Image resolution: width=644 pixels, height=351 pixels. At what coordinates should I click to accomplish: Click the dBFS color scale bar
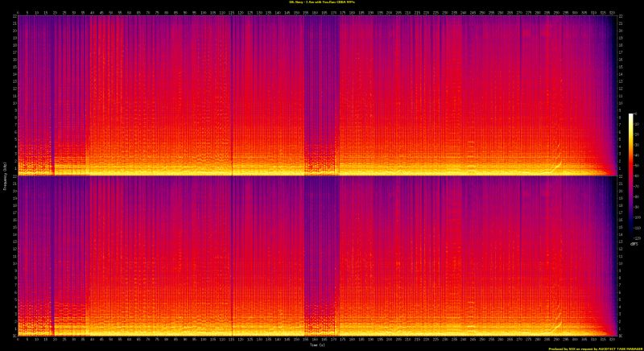click(x=631, y=177)
